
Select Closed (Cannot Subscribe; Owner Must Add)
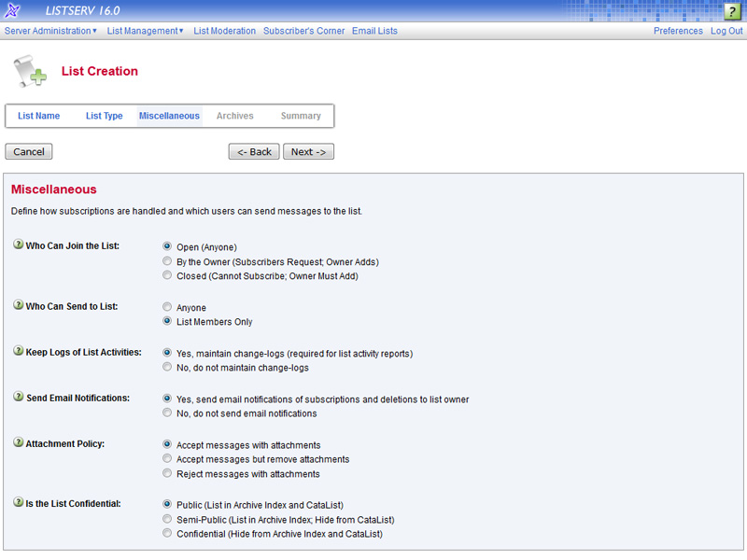(167, 275)
